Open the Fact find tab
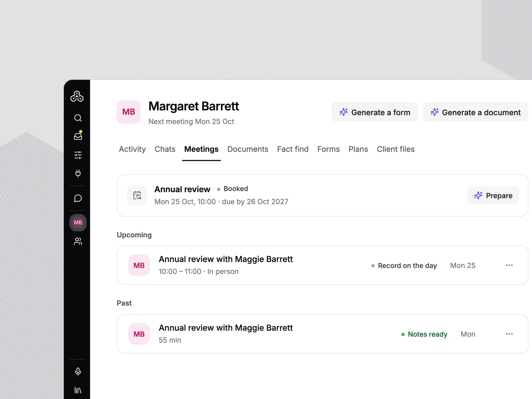Viewport: 532px width, 399px height. coord(293,149)
